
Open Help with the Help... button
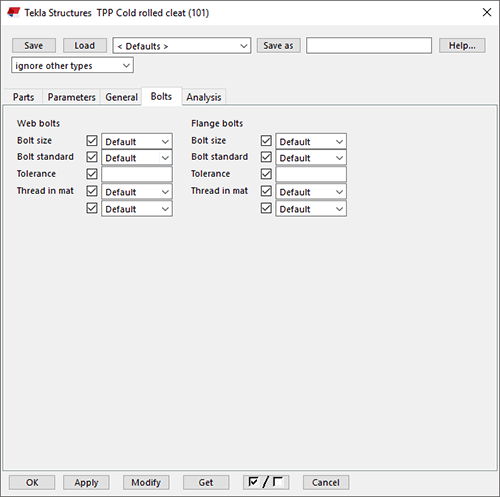pyautogui.click(x=462, y=45)
